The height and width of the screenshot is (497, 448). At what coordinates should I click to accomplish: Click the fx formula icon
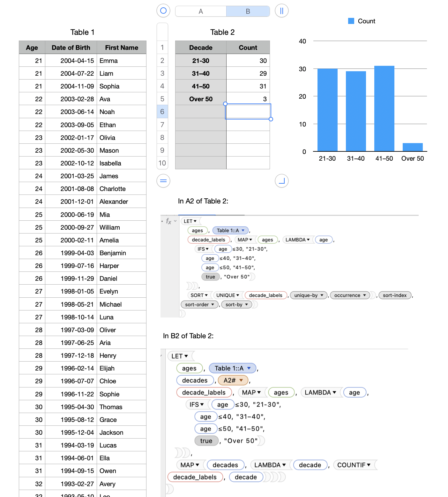pos(168,221)
